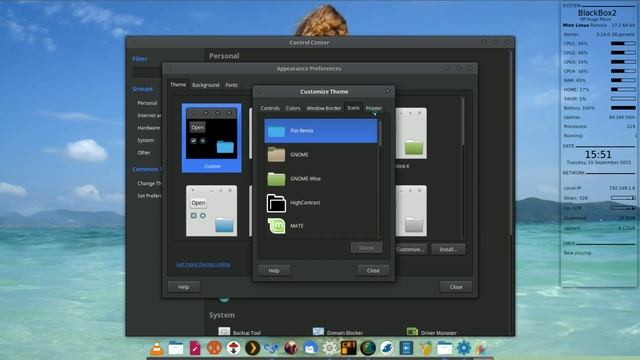Click Help in Customize Theme dialog

click(x=274, y=271)
